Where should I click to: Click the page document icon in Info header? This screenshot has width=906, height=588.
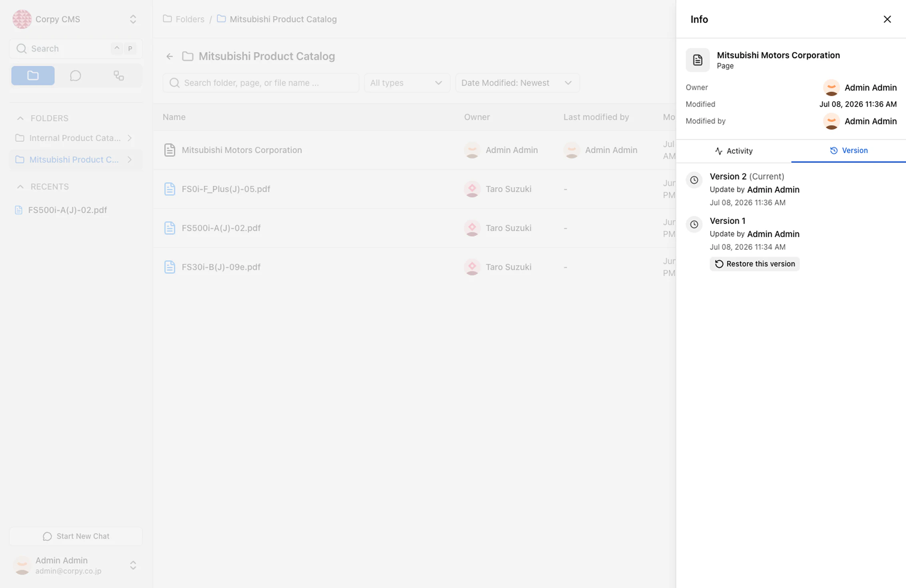[698, 60]
